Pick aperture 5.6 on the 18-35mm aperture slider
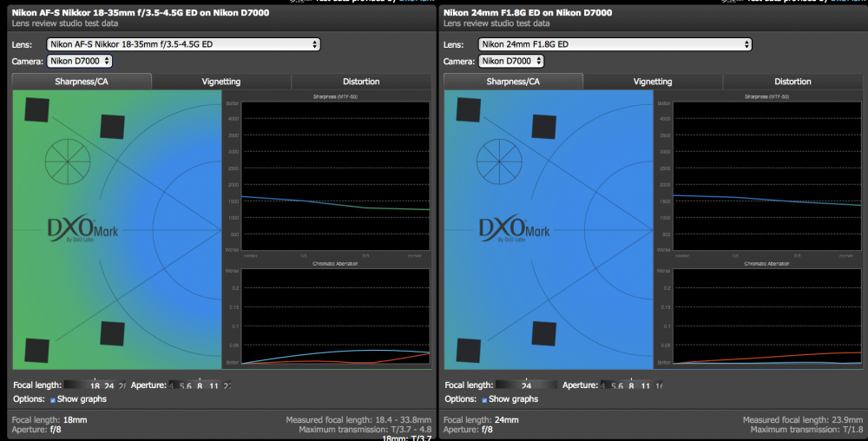The height and width of the screenshot is (441, 868). pos(186,385)
